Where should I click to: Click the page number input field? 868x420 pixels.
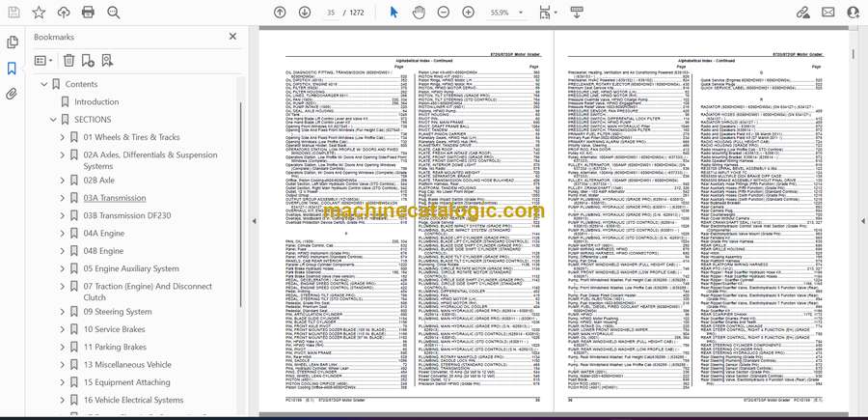pyautogui.click(x=331, y=13)
